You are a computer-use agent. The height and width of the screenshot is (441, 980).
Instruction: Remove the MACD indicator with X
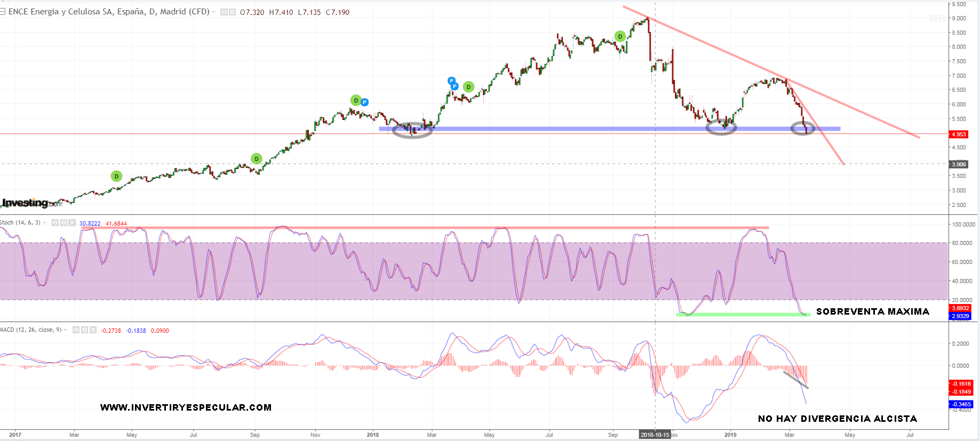(93, 330)
